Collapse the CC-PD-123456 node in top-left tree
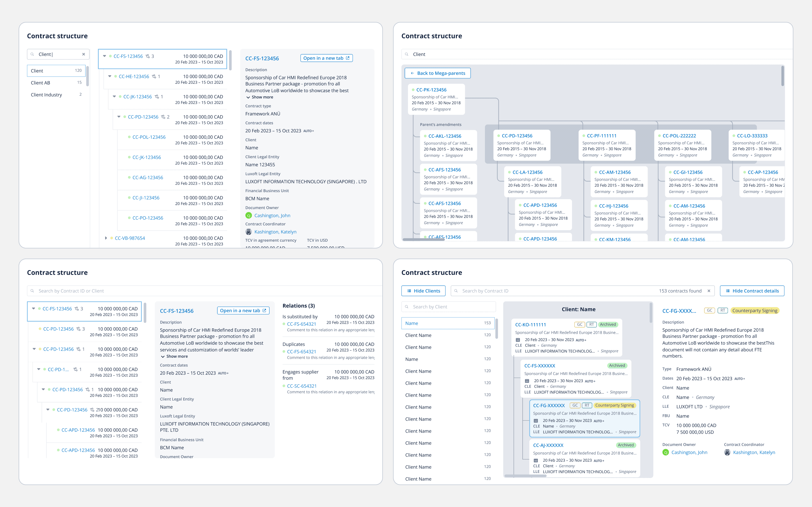Viewport: 812px width, 507px height. 119,117
